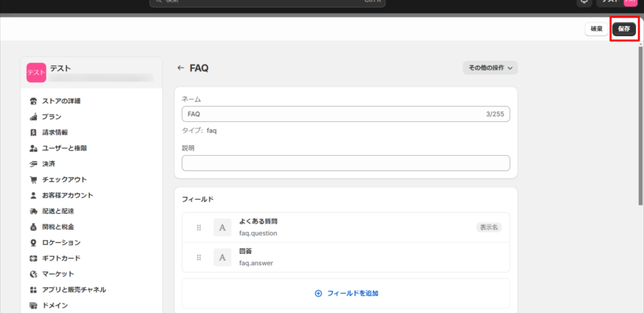644x313 pixels.
Task: Click the users icon beside ユーザーと権限
Action: click(34, 148)
